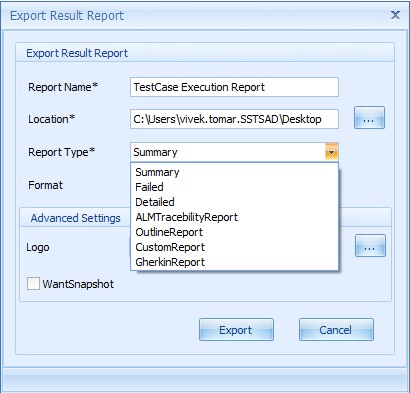Focus the Report Name text field

tap(234, 87)
